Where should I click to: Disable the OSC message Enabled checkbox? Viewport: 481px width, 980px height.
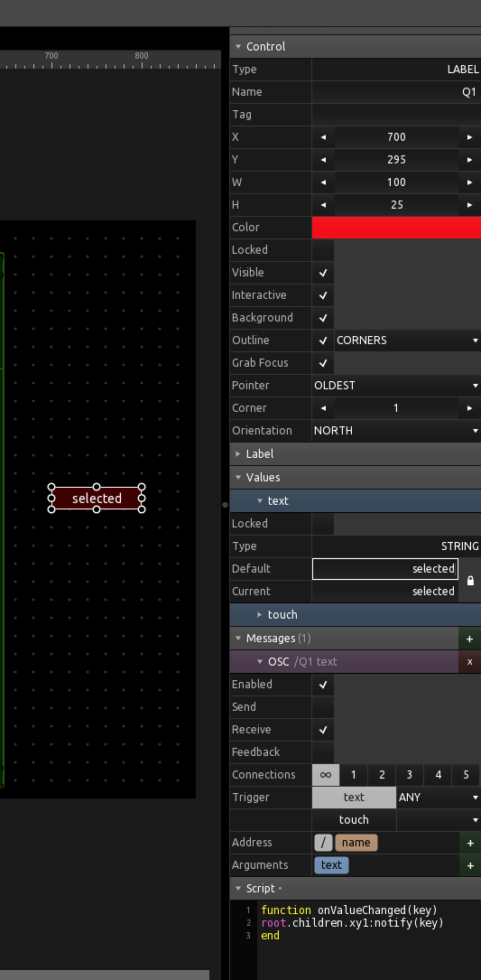coord(323,684)
